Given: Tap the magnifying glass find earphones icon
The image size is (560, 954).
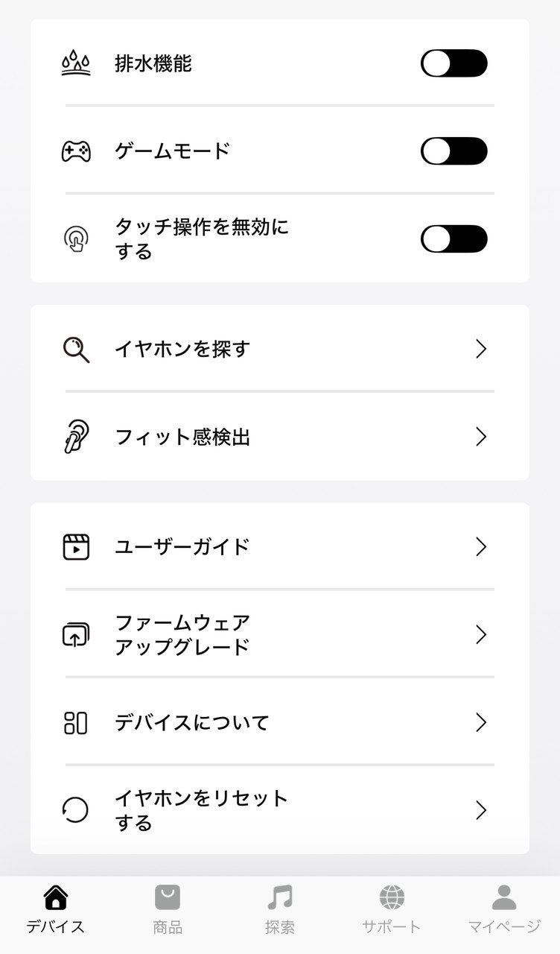Looking at the screenshot, I should point(76,349).
